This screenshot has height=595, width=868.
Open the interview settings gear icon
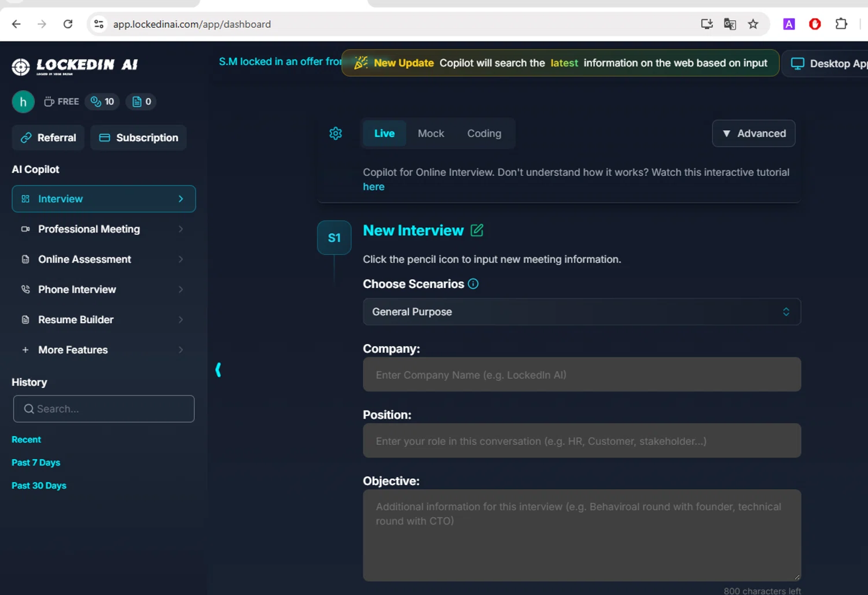point(336,134)
